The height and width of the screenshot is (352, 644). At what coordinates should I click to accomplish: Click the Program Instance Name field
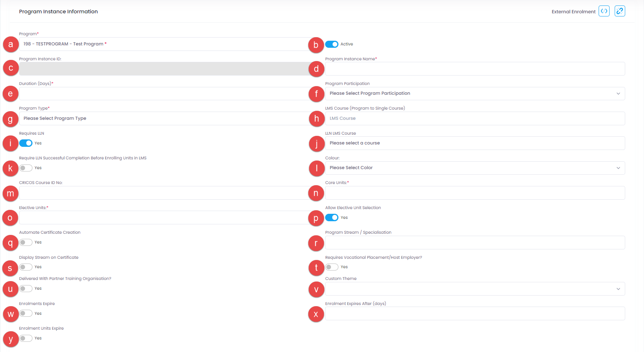[475, 69]
